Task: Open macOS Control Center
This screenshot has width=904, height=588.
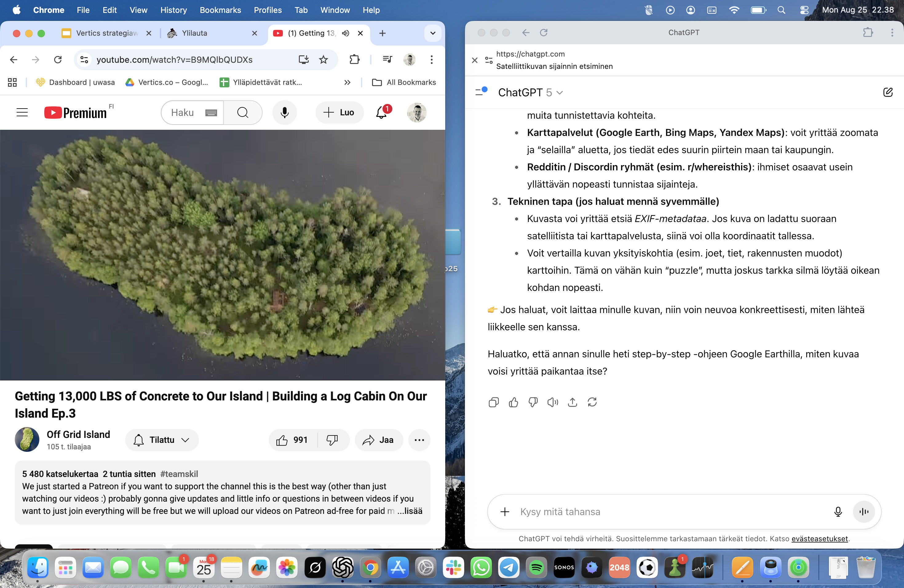Action: point(804,10)
